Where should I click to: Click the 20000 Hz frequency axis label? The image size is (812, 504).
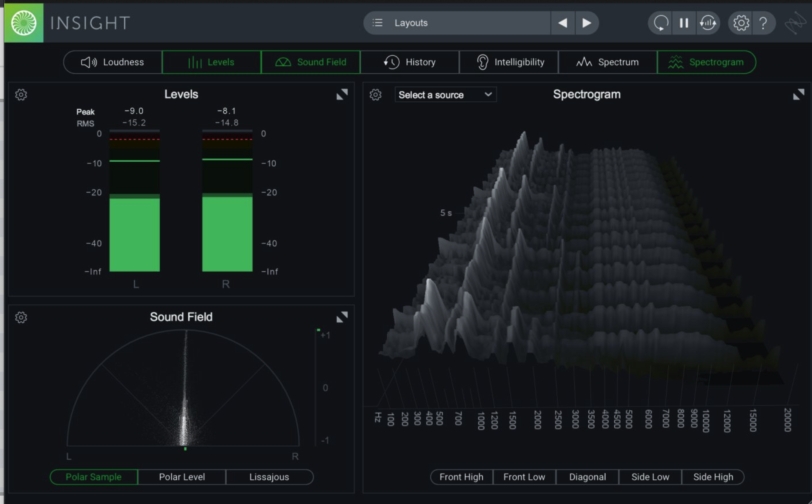(x=787, y=420)
